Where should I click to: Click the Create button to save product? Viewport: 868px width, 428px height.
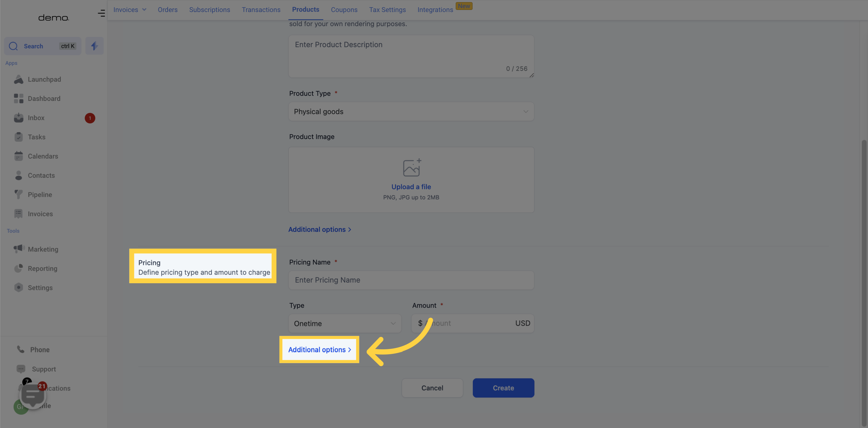click(x=503, y=387)
